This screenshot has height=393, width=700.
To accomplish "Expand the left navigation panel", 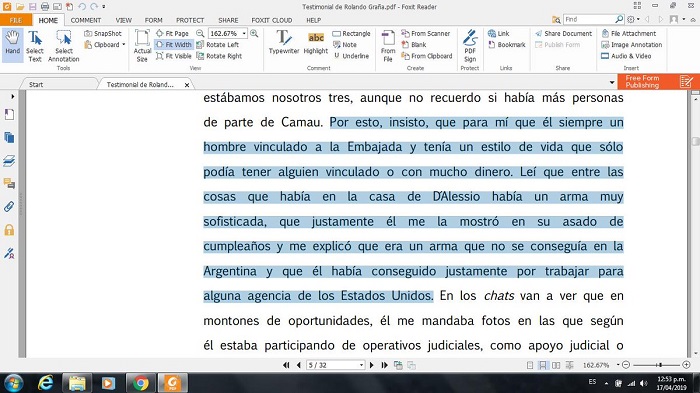I will pos(12,96).
